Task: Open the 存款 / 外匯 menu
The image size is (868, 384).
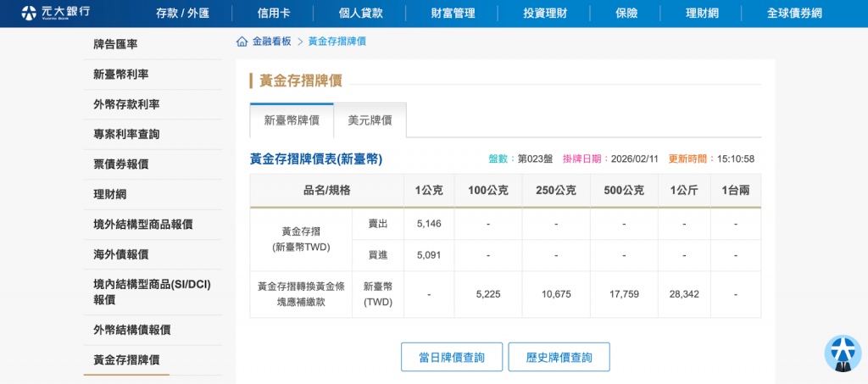Action: 182,14
